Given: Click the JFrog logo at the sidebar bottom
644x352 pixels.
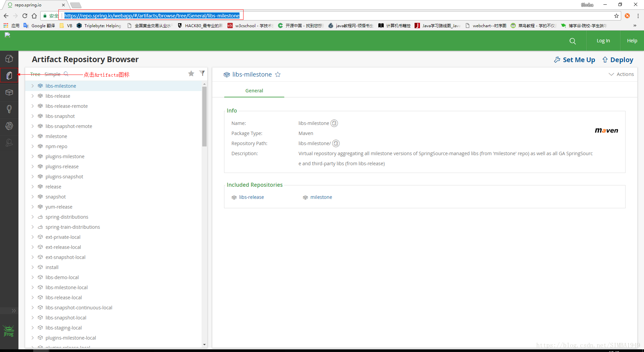Looking at the screenshot, I should pyautogui.click(x=9, y=331).
